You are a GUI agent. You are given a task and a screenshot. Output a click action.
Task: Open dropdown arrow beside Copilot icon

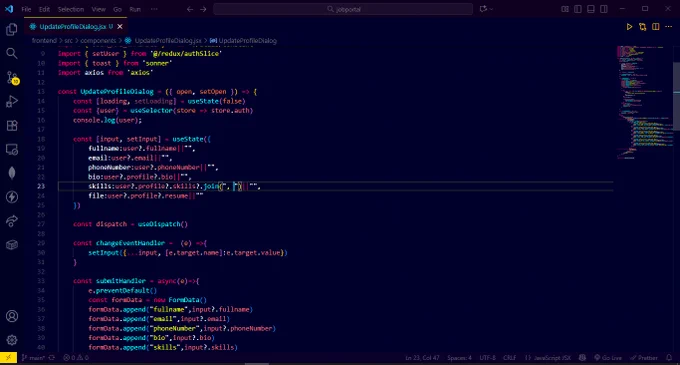[x=491, y=9]
